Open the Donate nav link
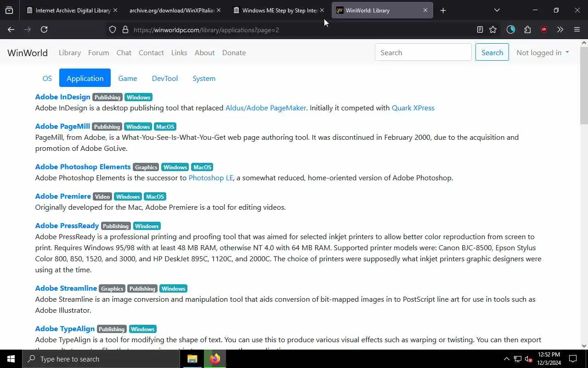 [x=234, y=52]
